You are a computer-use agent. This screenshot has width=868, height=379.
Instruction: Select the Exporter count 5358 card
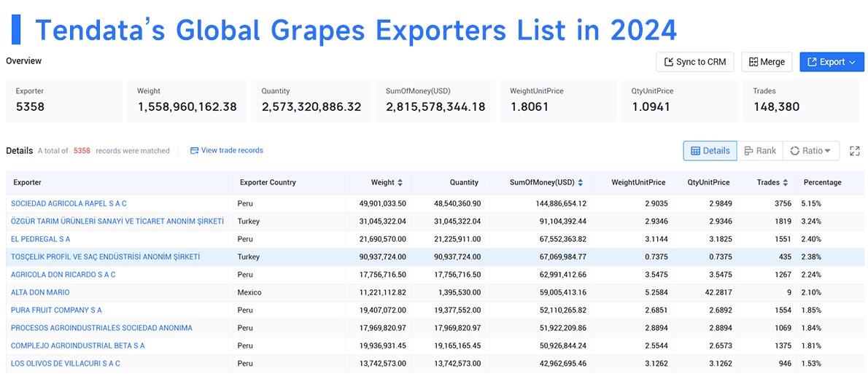64,101
